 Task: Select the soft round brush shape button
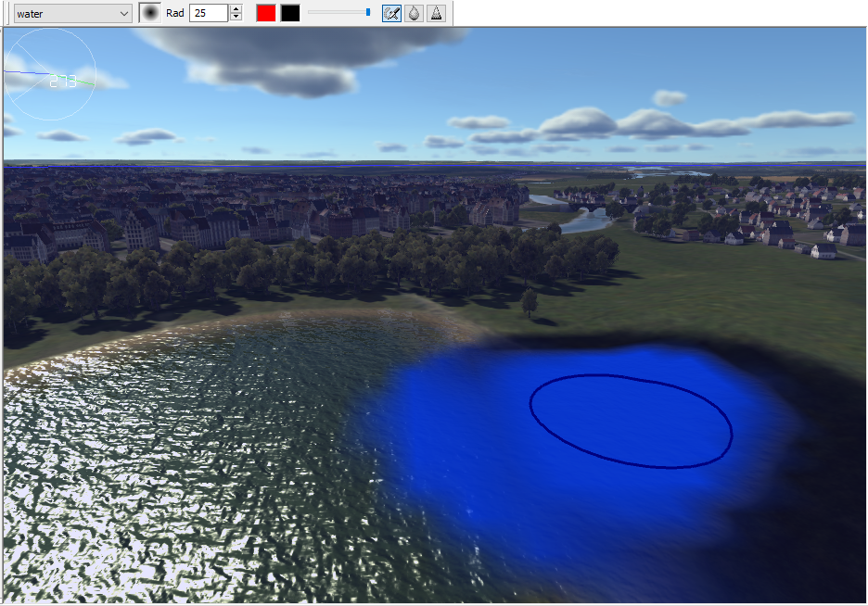pyautogui.click(x=149, y=13)
